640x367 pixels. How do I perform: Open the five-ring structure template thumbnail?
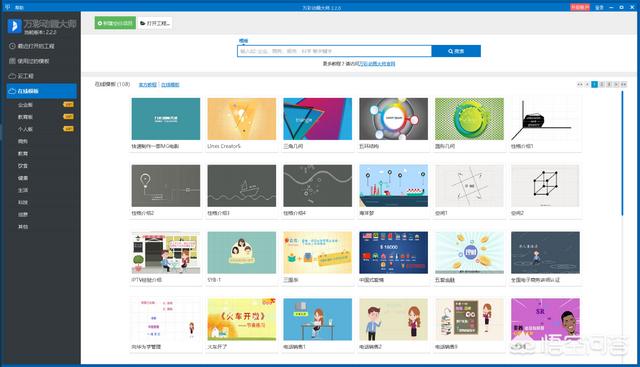coord(393,119)
